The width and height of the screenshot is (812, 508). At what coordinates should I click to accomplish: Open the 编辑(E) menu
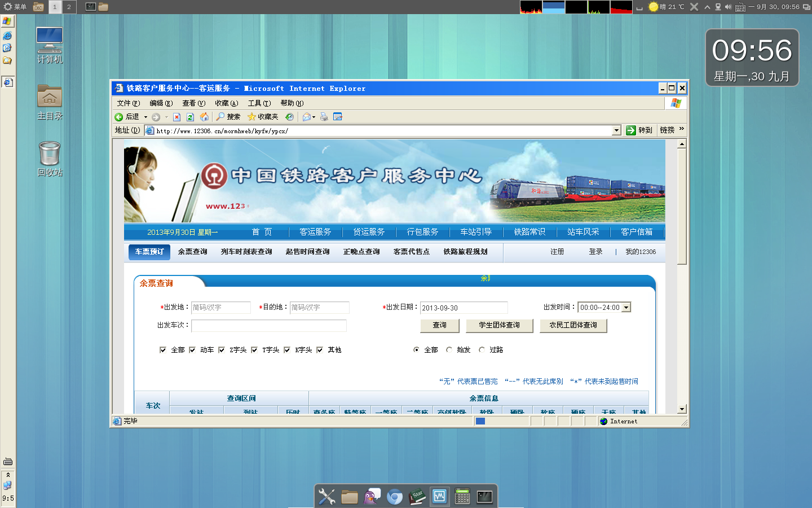pos(161,103)
